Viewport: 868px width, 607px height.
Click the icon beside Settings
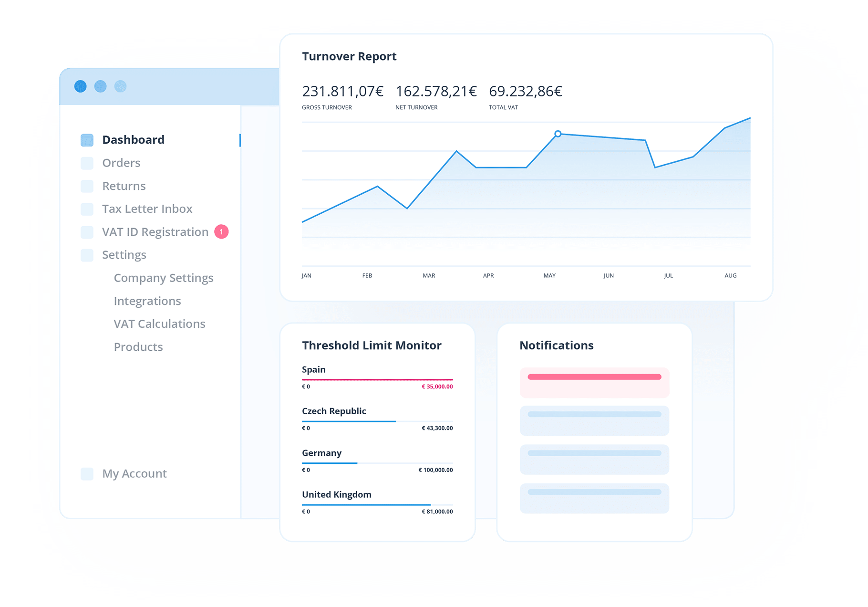(x=87, y=255)
